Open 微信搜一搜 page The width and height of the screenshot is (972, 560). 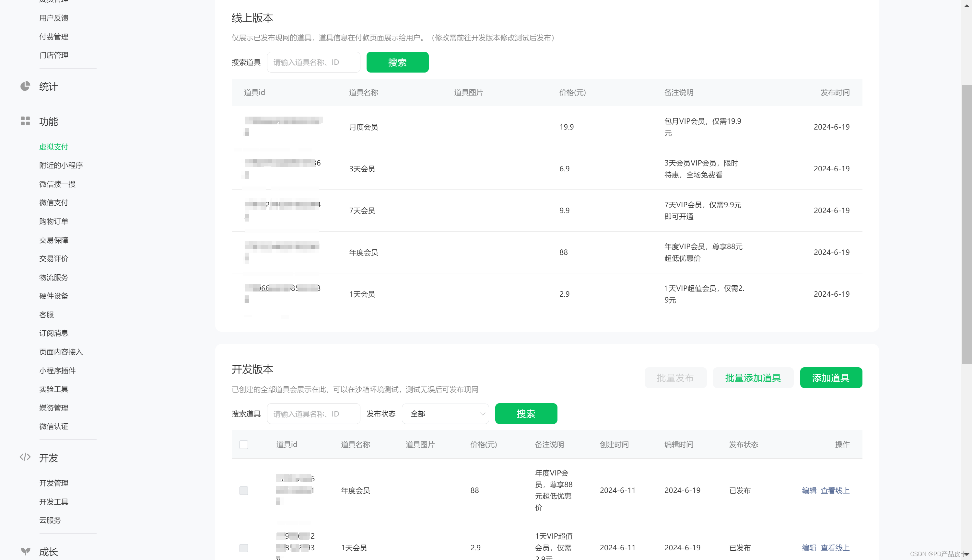(x=58, y=184)
